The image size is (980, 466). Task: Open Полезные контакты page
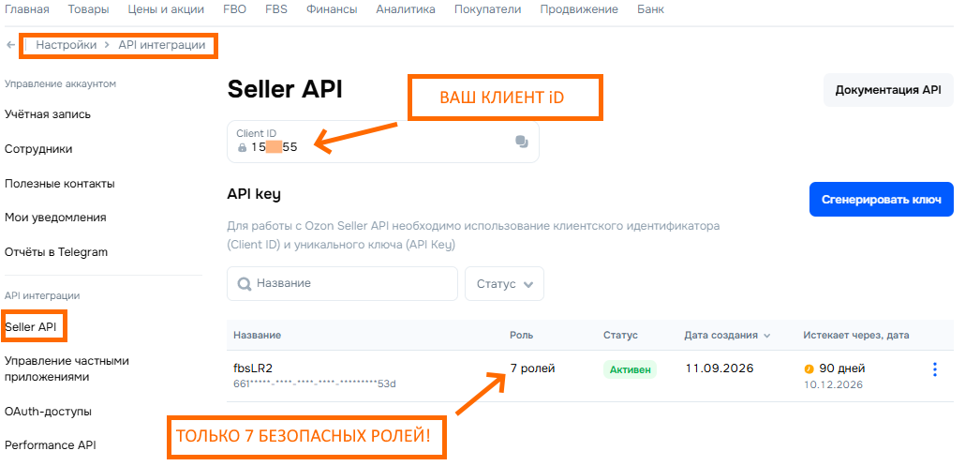(x=59, y=184)
